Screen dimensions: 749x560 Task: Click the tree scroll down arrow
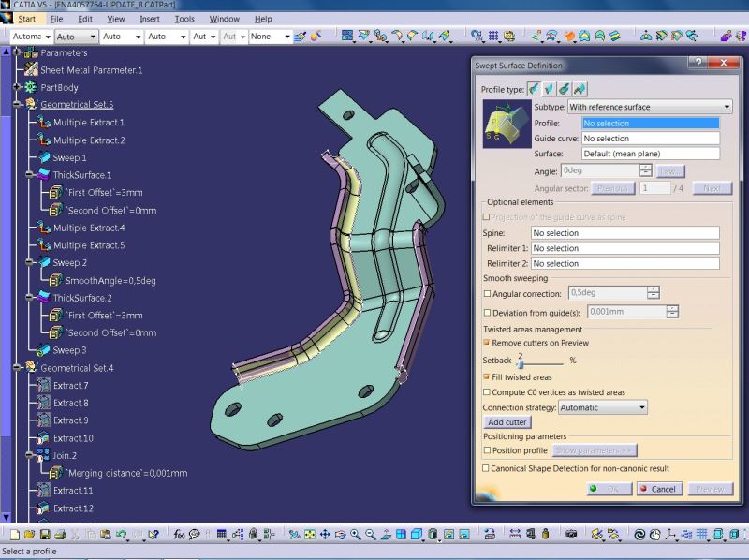click(6, 517)
